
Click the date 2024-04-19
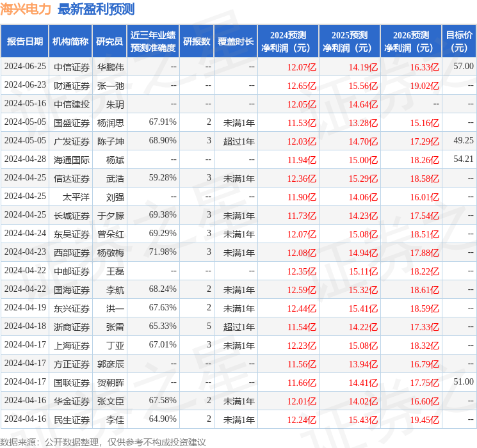click(25, 307)
